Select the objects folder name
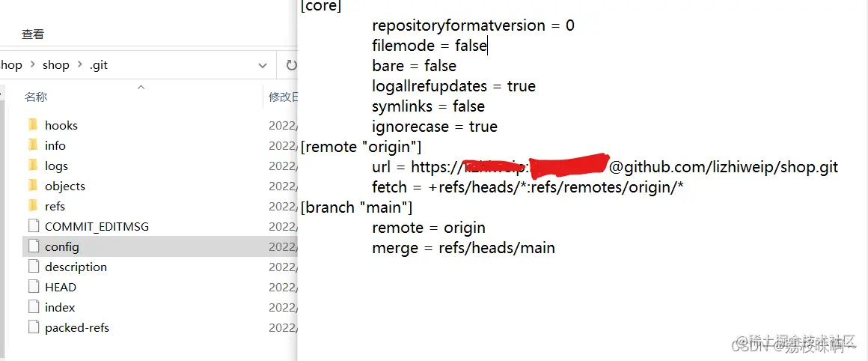868x361 pixels. click(65, 186)
